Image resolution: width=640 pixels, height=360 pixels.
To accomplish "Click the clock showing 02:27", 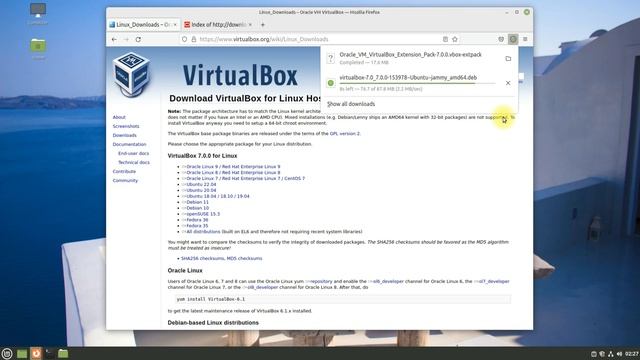I will [x=631, y=354].
